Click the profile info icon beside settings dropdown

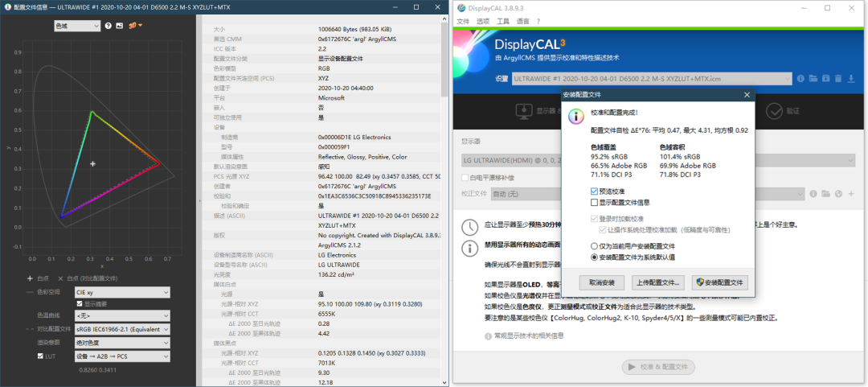pyautogui.click(x=800, y=79)
